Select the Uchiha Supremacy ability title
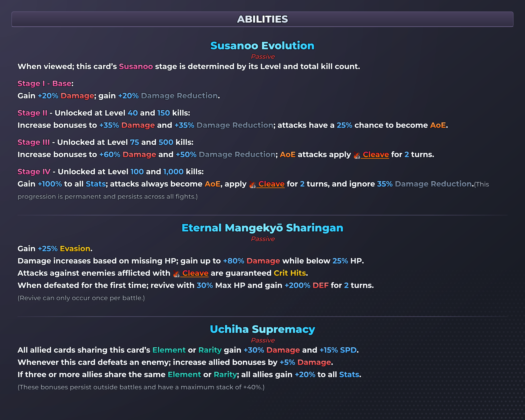The width and height of the screenshot is (525, 420). click(x=262, y=329)
